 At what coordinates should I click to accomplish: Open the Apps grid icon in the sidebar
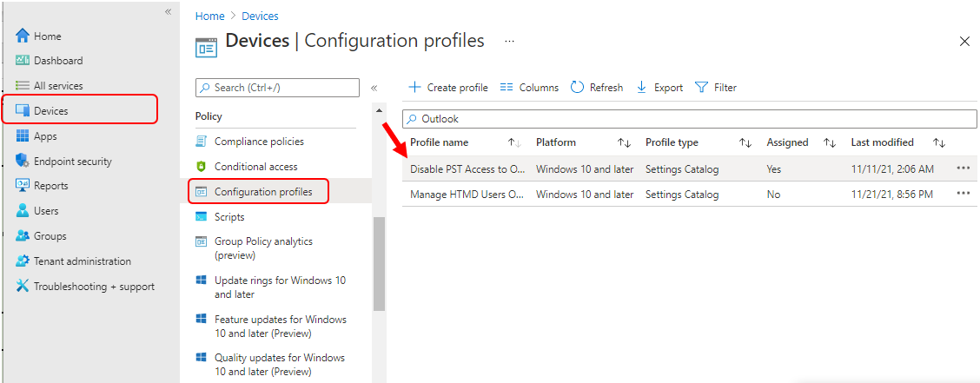(22, 136)
